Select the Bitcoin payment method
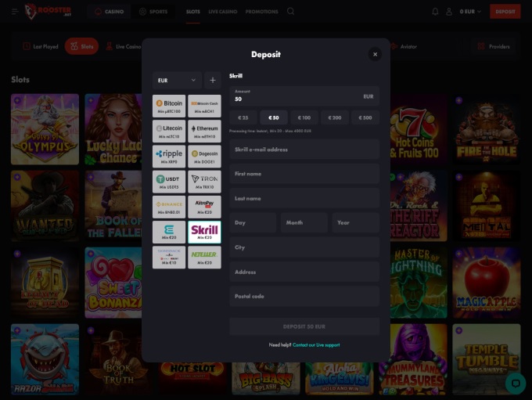 pos(169,106)
